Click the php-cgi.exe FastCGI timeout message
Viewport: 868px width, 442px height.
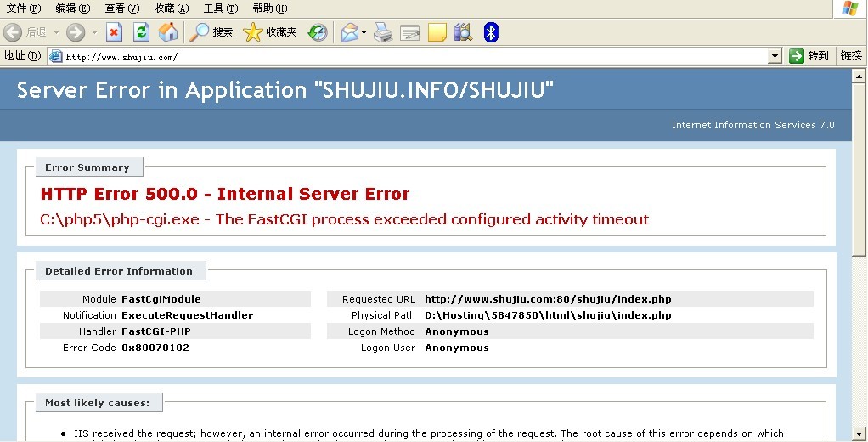point(344,220)
